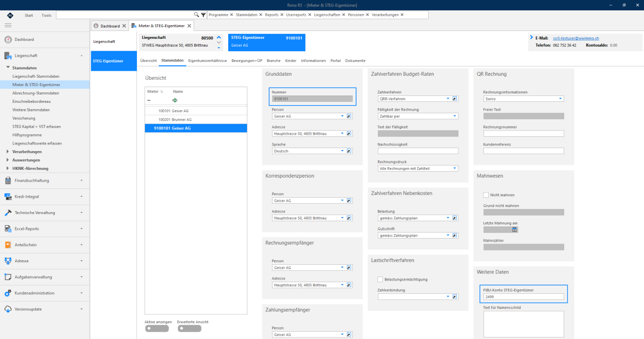Open Person link icon in Korrespondenzperson
Image resolution: width=644 pixels, height=339 pixels.
(349, 201)
